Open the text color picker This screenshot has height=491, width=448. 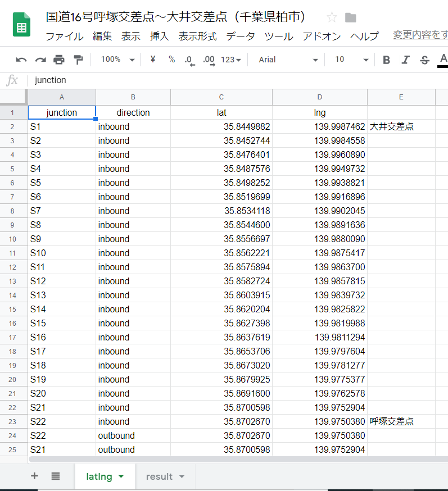point(443,60)
